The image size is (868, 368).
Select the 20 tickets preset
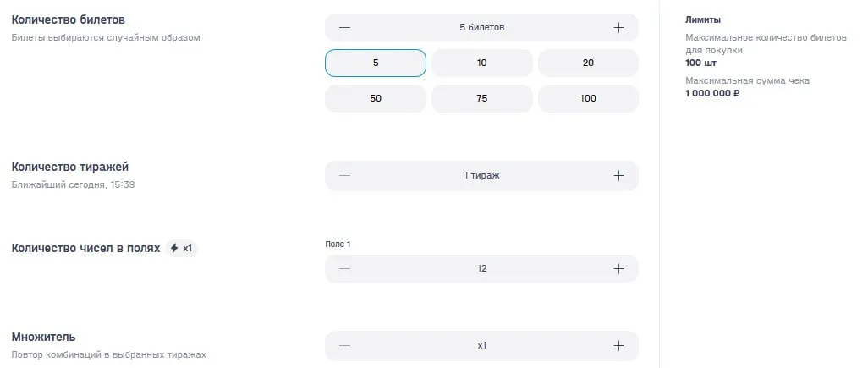[x=588, y=63]
